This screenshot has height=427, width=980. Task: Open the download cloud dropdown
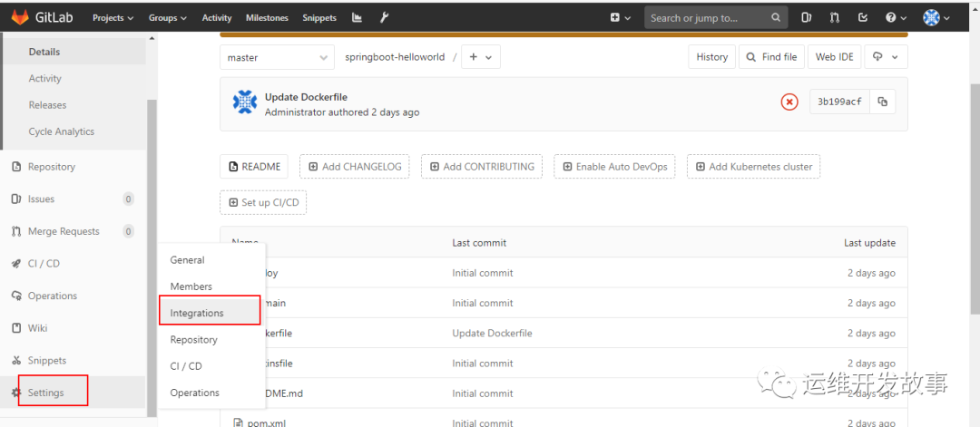click(887, 57)
